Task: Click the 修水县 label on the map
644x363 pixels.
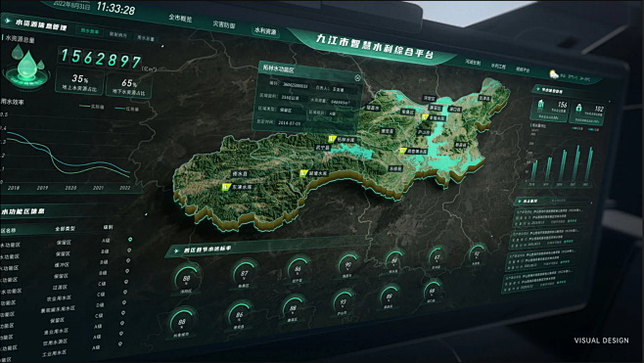Action: tap(240, 174)
